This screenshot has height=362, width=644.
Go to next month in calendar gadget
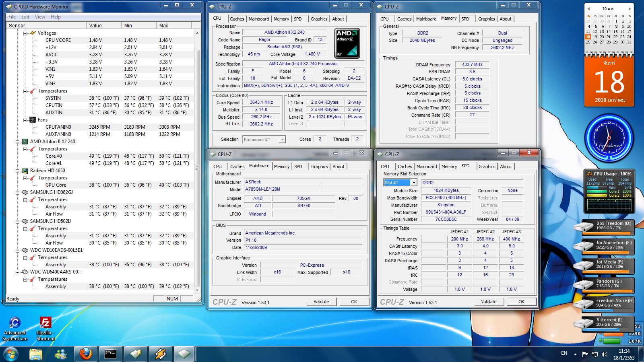pyautogui.click(x=630, y=8)
